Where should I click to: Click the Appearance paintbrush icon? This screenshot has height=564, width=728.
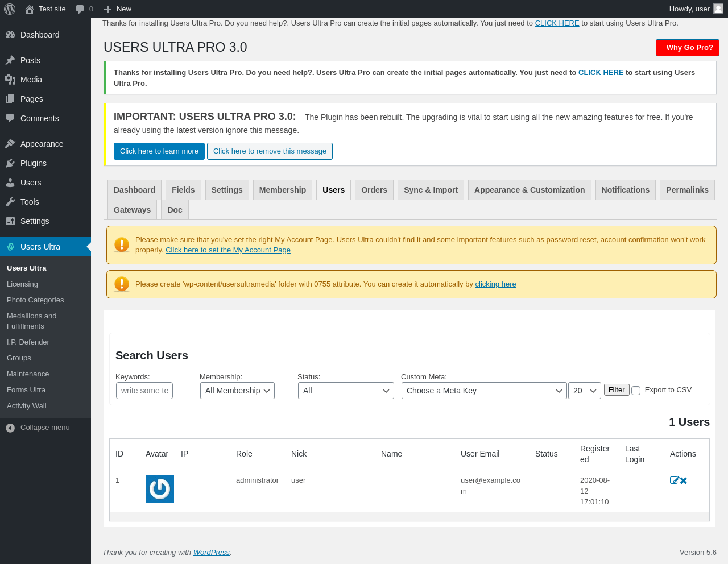[x=10, y=144]
